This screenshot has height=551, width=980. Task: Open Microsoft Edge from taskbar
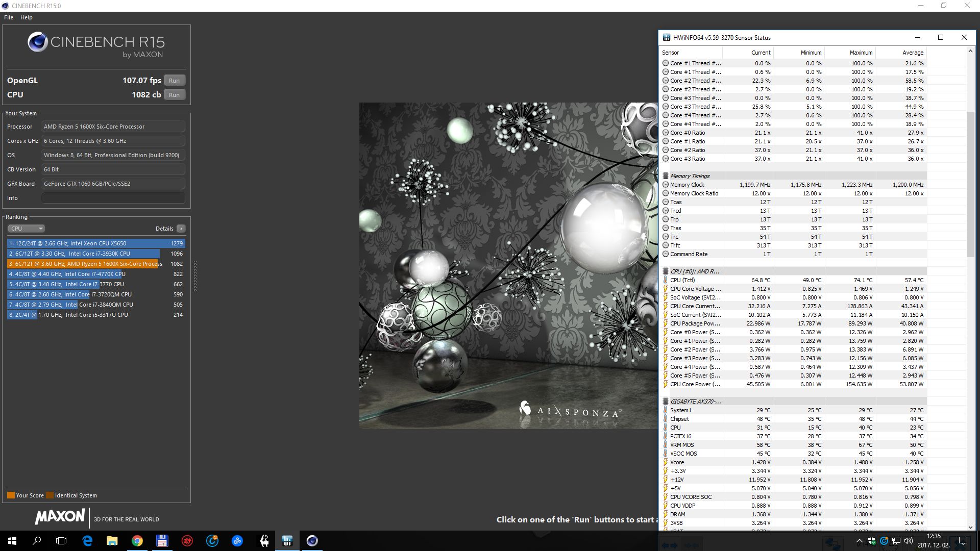click(87, 541)
